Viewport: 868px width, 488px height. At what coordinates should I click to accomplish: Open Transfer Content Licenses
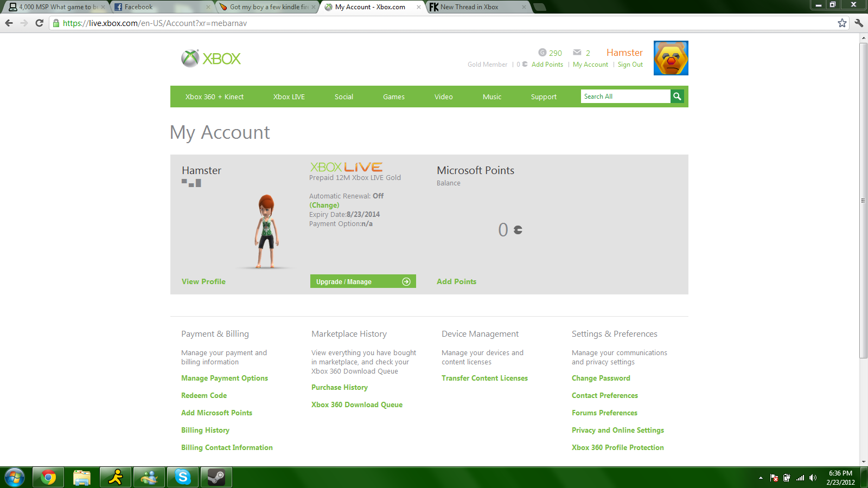point(484,378)
